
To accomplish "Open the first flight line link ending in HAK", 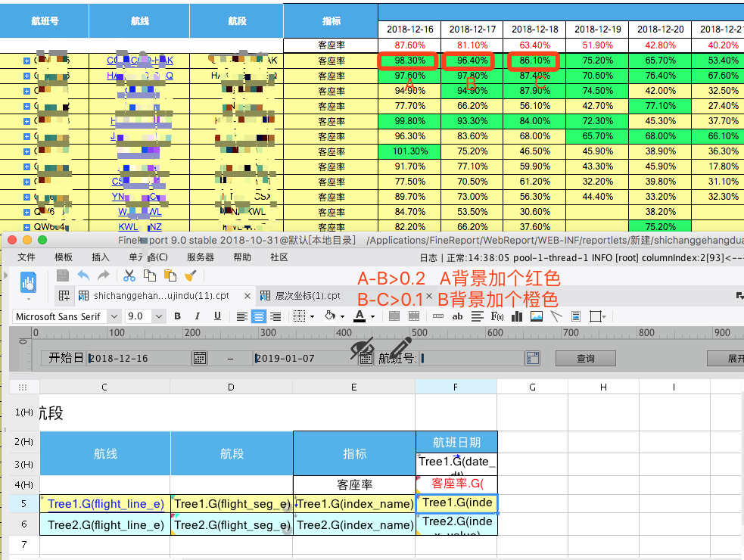I will coord(140,61).
